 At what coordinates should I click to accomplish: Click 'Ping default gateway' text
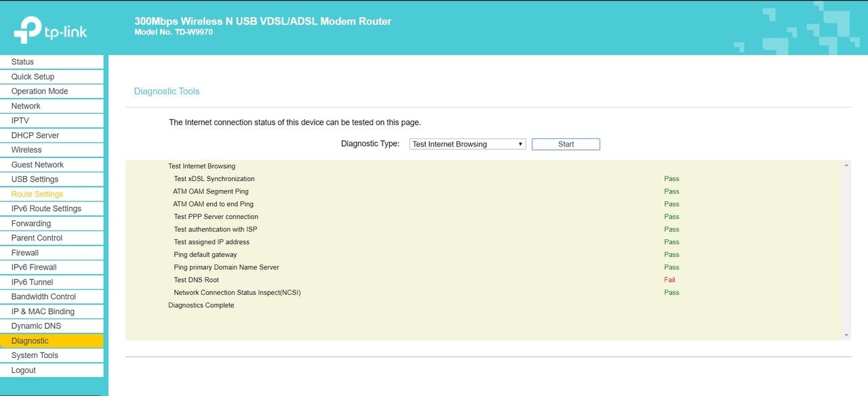point(205,255)
